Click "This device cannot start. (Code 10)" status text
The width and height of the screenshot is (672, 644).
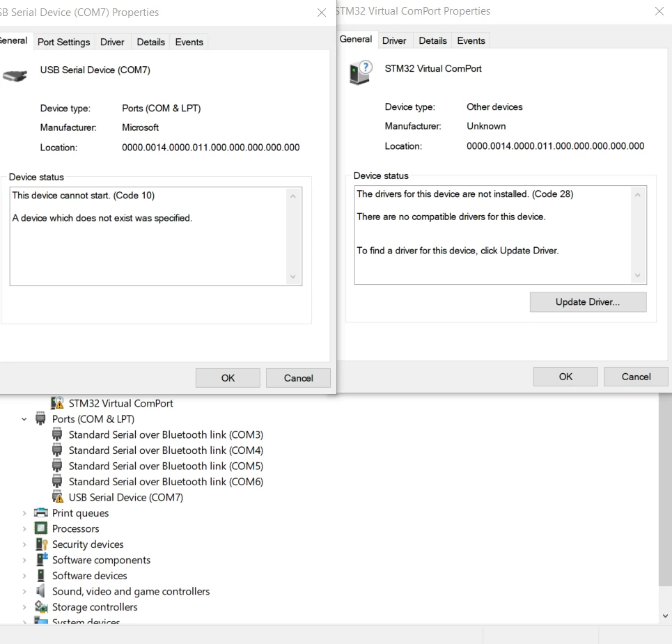(83, 196)
